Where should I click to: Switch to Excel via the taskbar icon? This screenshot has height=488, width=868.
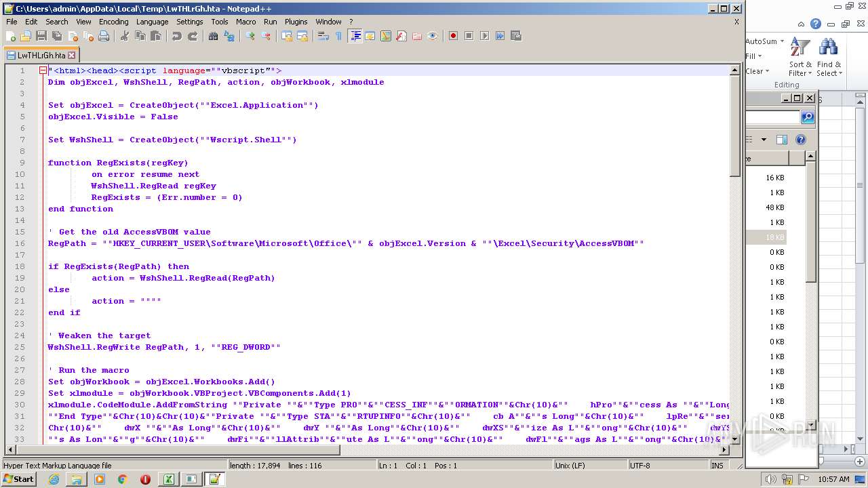(167, 479)
